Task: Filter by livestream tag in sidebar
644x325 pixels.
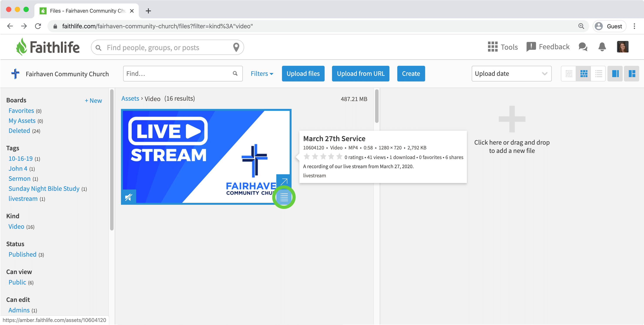Action: click(23, 199)
